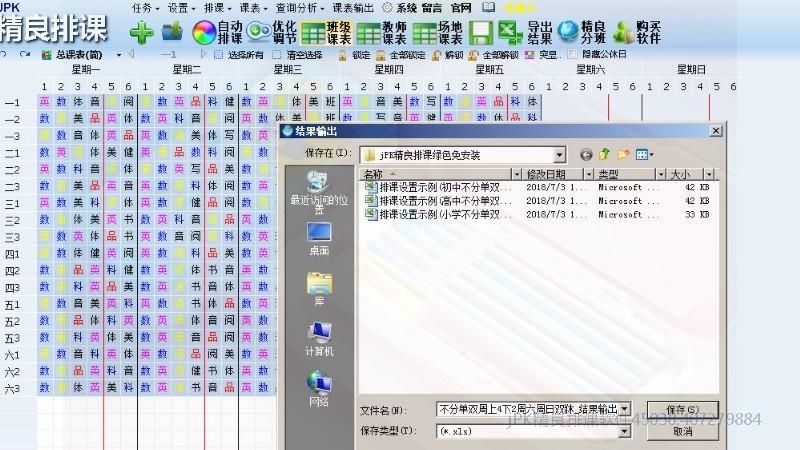The image size is (800, 450).
Task: Open 名称 column header dropdown arrow
Action: (516, 174)
